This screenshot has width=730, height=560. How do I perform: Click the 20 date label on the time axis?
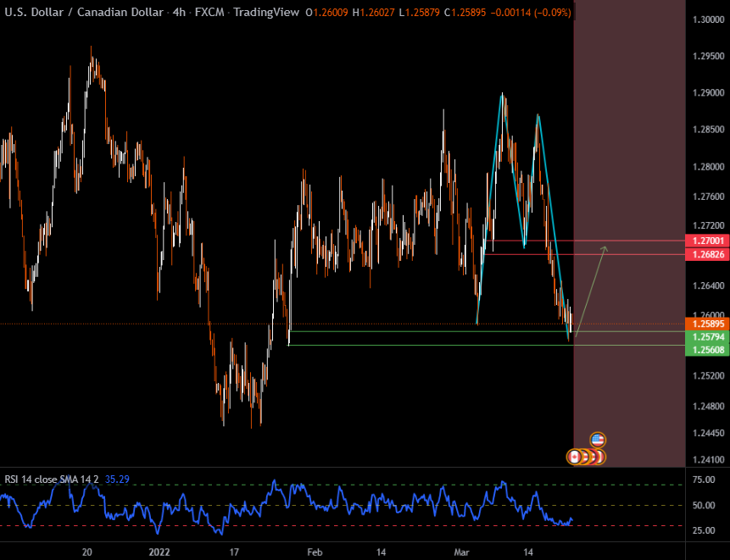87,552
